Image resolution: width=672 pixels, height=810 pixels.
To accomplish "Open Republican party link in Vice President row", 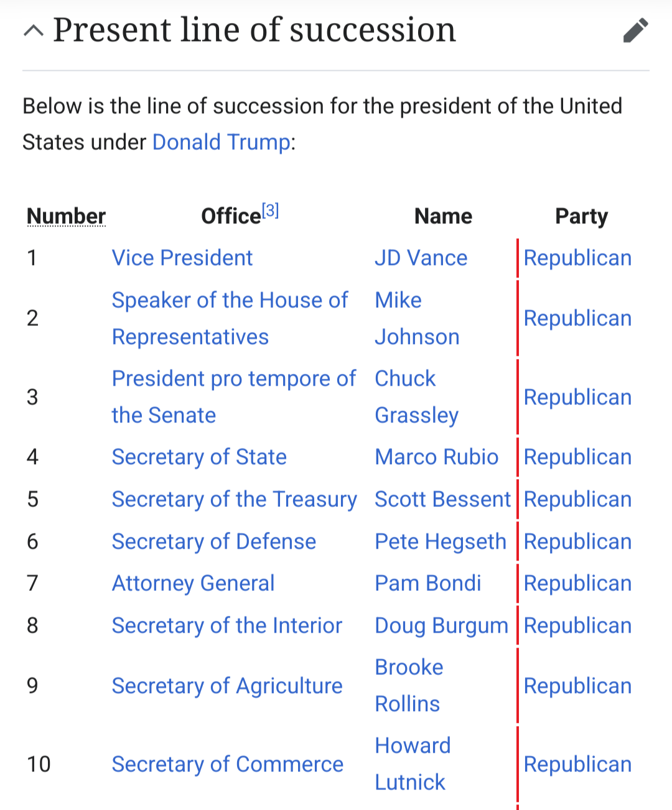I will pos(578,258).
